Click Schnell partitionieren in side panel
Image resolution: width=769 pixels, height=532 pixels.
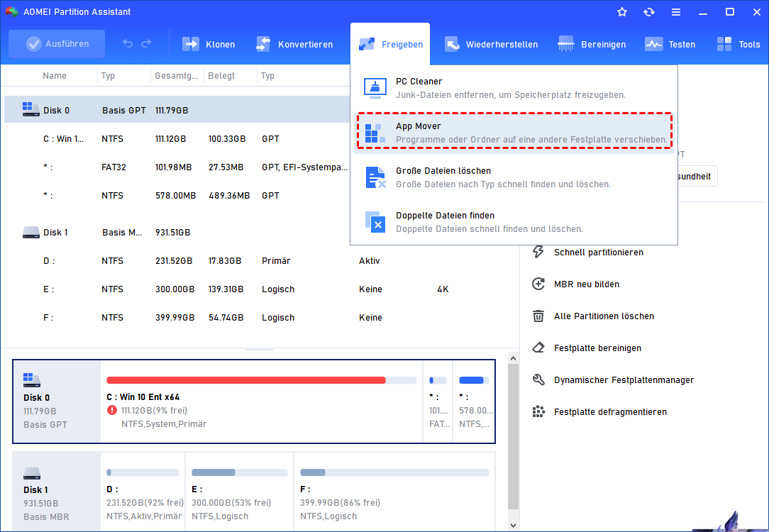pyautogui.click(x=598, y=253)
